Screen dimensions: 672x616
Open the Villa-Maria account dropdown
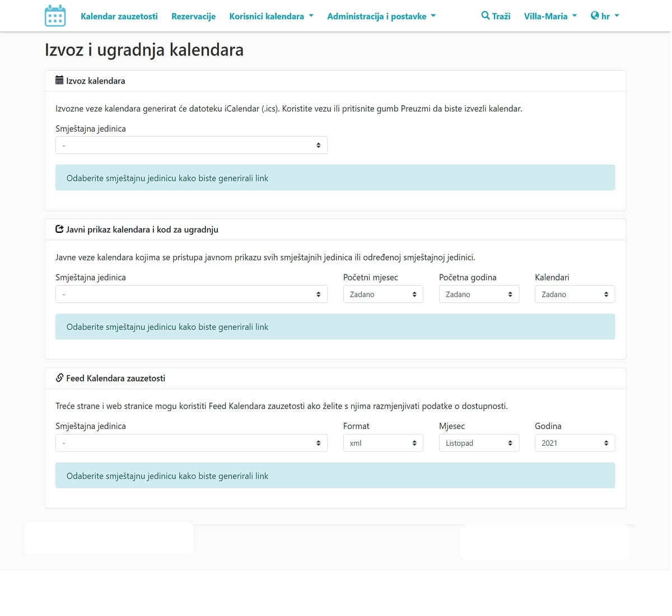point(550,16)
